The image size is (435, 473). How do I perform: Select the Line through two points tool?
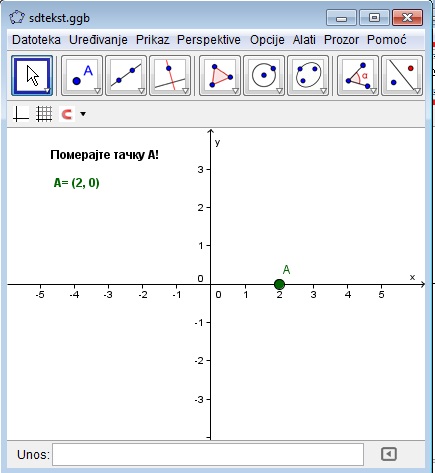tap(126, 76)
